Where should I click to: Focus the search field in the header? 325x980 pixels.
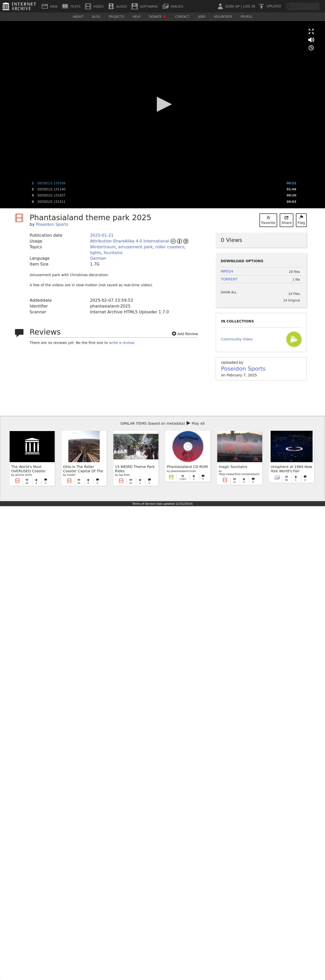tap(303, 6)
